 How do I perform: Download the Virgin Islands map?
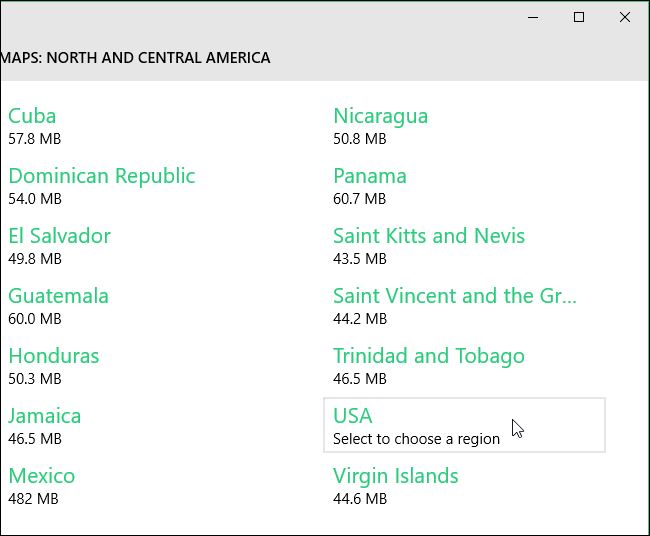click(x=396, y=476)
